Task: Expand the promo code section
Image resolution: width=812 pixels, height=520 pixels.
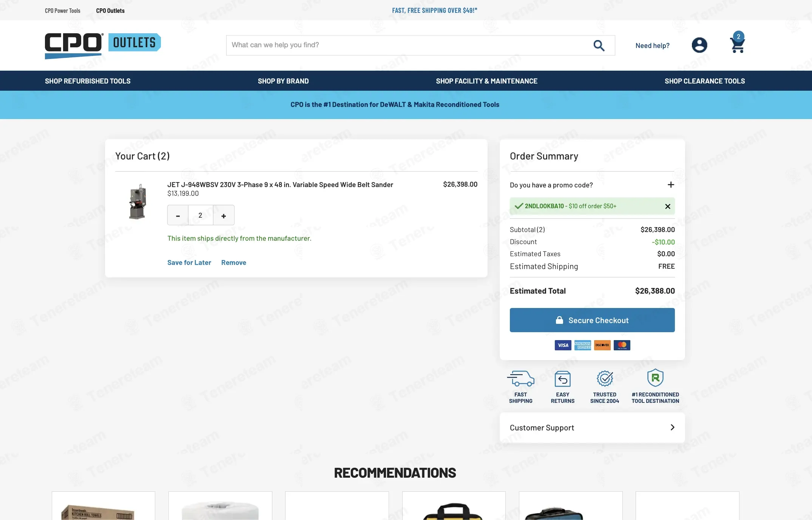Action: coord(671,185)
